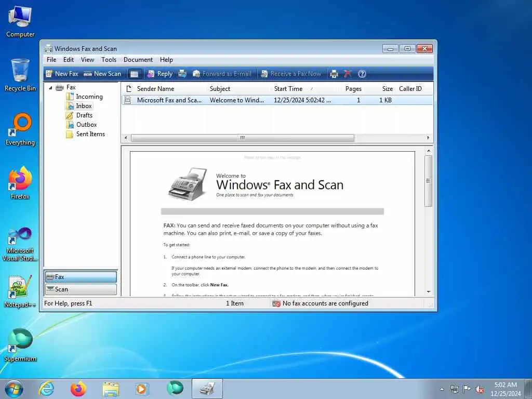Print the fax using printer icon
Screen dimensions: 532x399
coord(334,74)
